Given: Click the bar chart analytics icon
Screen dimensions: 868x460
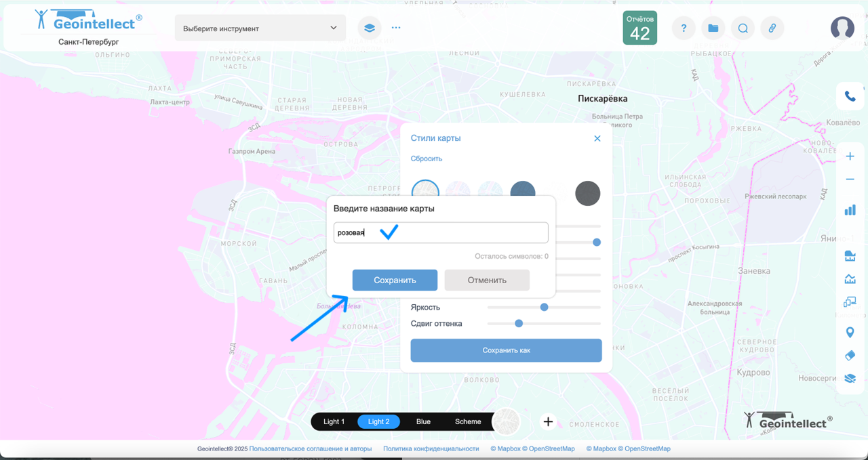Looking at the screenshot, I should point(850,210).
